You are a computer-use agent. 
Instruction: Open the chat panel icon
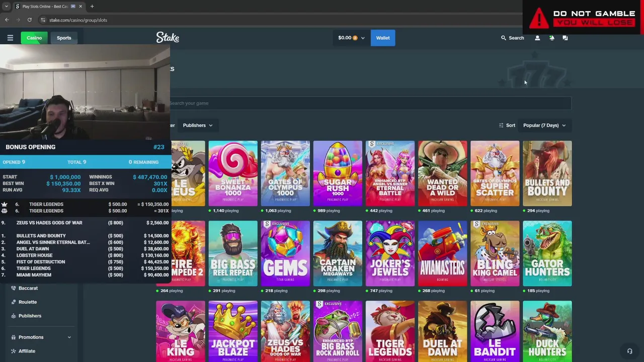point(565,38)
